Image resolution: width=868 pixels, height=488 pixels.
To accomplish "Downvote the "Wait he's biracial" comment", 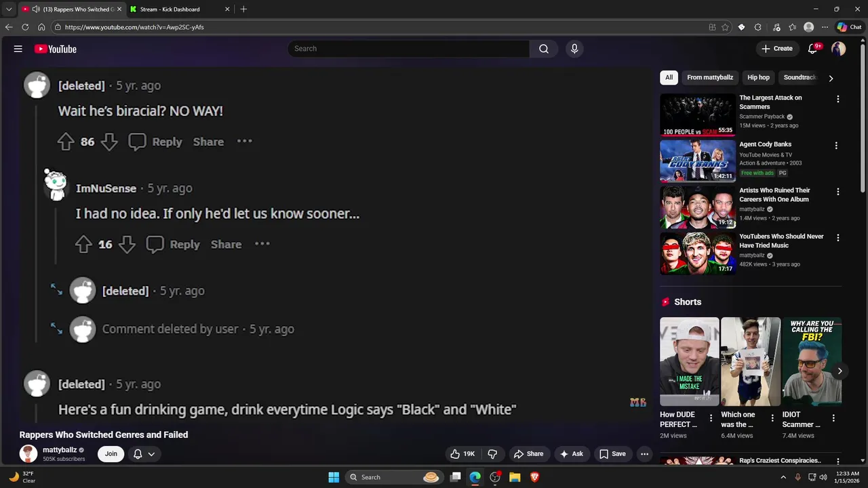I will 109,142.
